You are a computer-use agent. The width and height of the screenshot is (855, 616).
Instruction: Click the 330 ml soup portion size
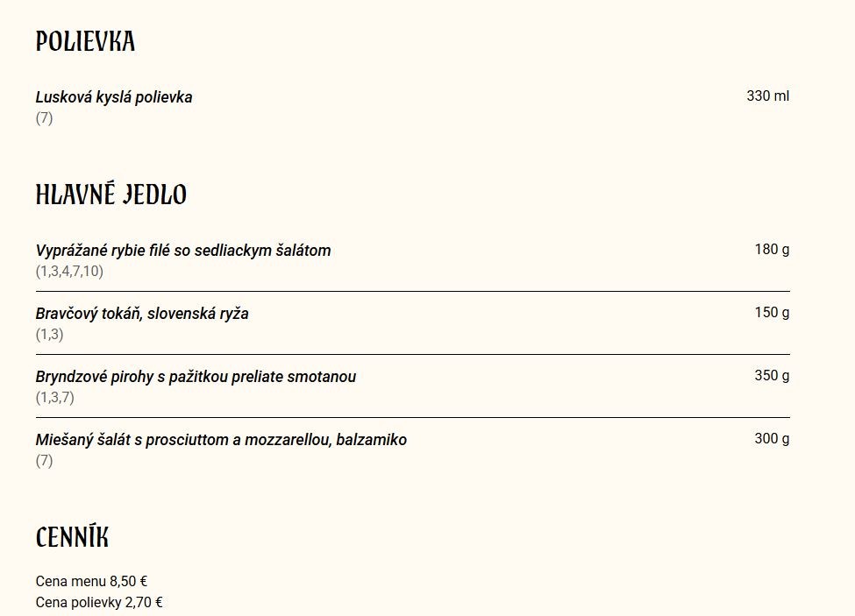768,96
